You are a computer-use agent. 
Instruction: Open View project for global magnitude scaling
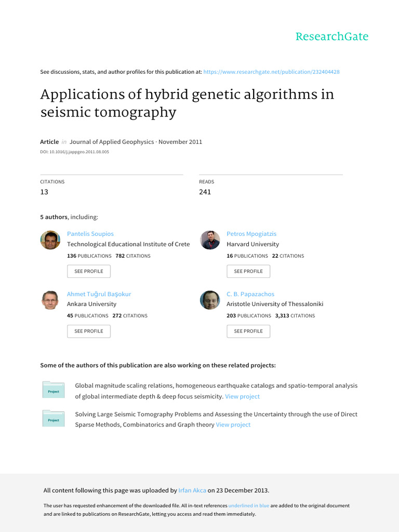242,396
